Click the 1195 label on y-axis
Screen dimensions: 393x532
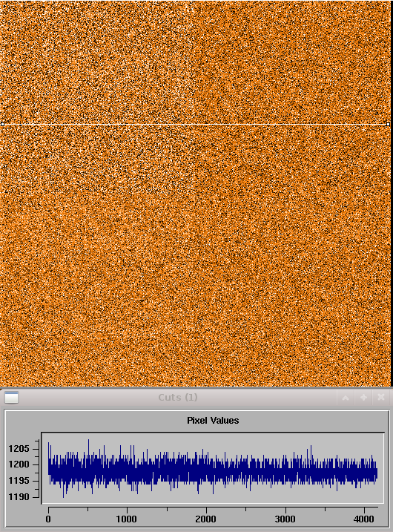click(x=19, y=480)
